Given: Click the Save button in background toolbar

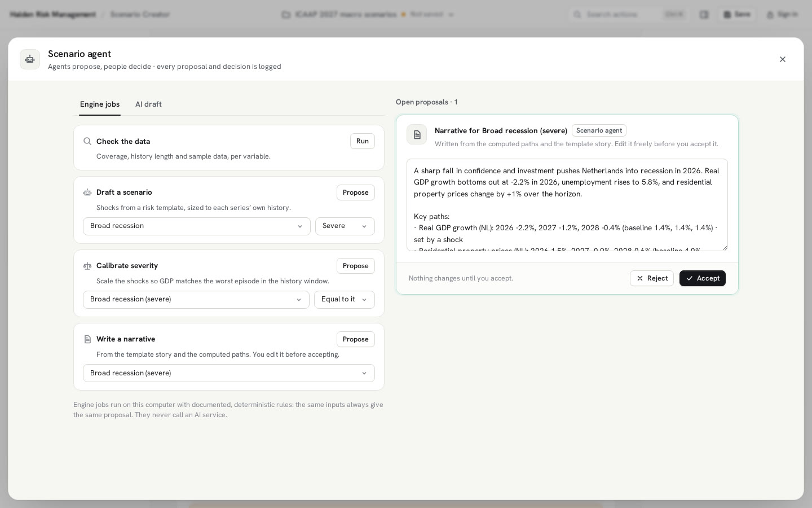Looking at the screenshot, I should pyautogui.click(x=737, y=15).
